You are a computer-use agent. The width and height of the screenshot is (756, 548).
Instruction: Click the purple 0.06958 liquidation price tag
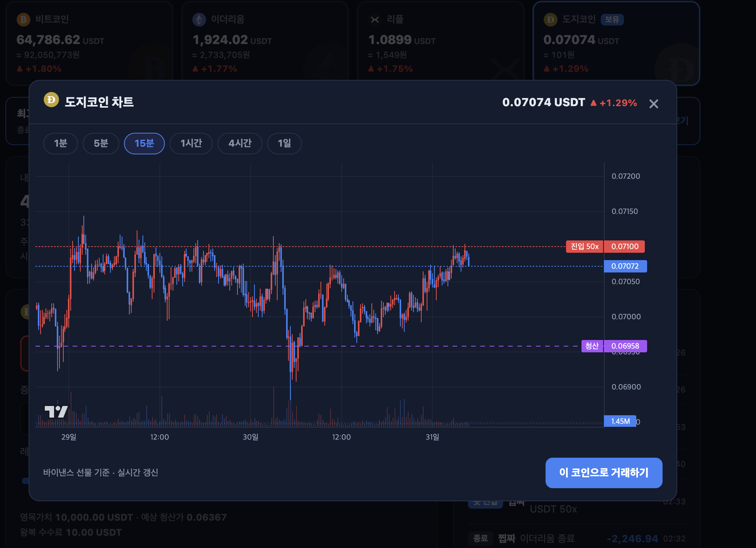pyautogui.click(x=625, y=346)
